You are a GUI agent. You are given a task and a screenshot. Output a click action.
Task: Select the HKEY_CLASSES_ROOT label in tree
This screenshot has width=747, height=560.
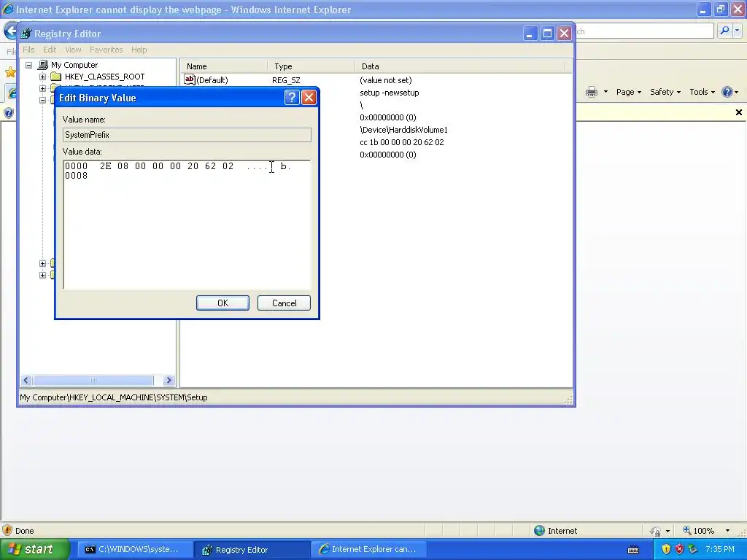point(105,77)
